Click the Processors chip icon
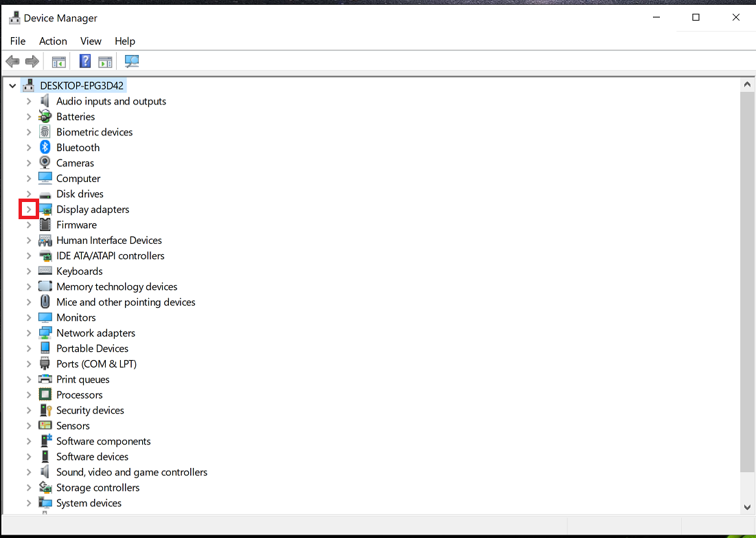The height and width of the screenshot is (538, 756). click(x=45, y=395)
